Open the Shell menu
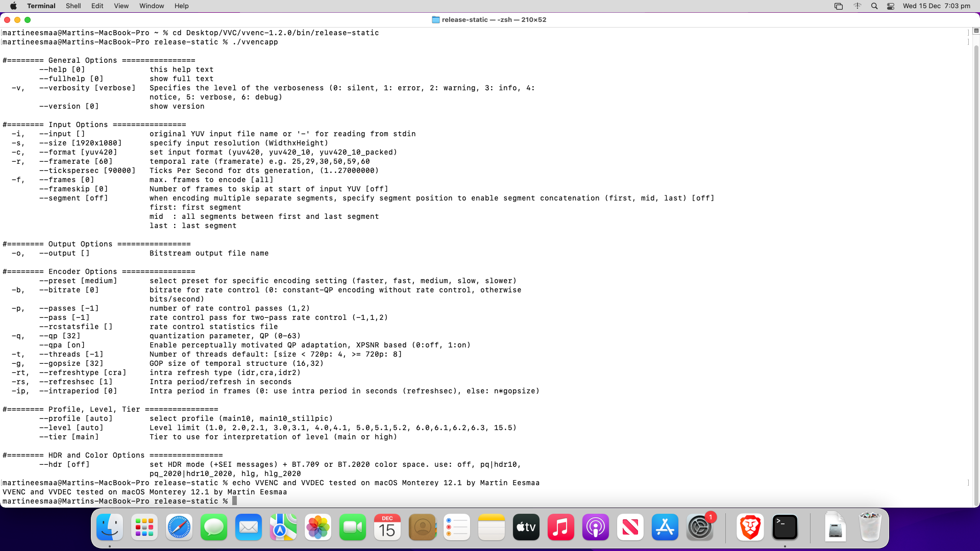The image size is (980, 551). 73,6
